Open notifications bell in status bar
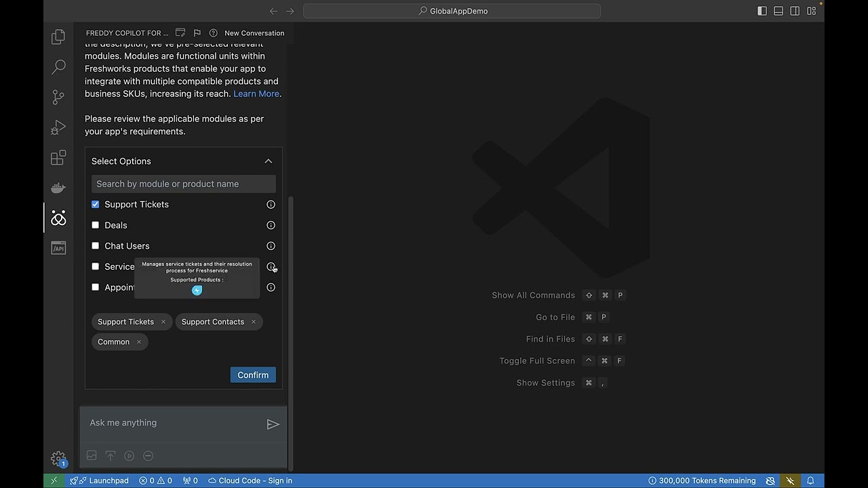 tap(810, 481)
